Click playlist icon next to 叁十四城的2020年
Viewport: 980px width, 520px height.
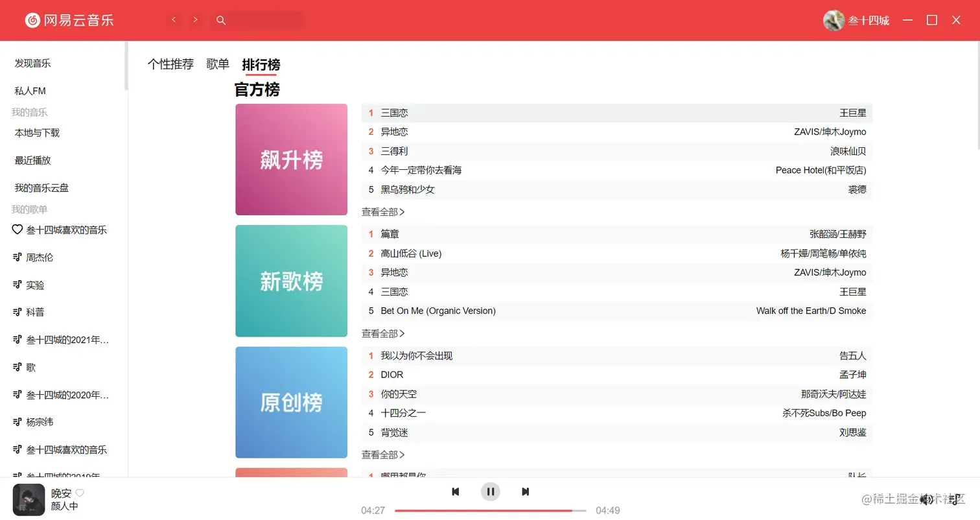[17, 395]
